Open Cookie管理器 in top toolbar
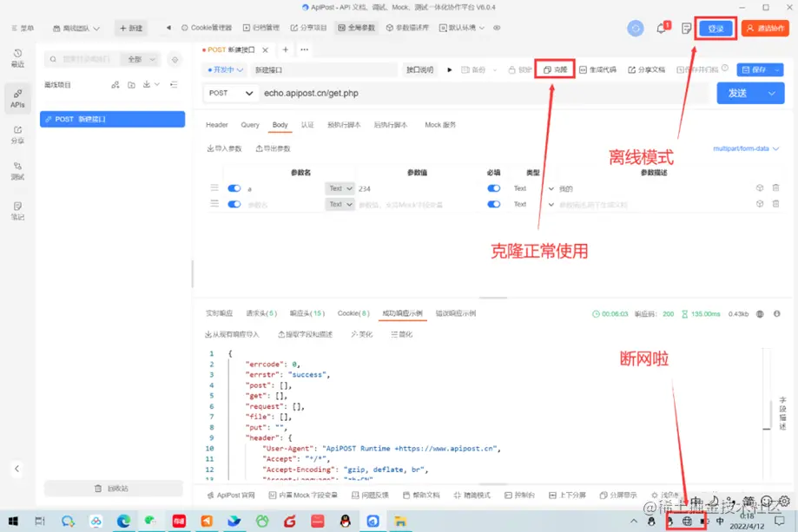Screen dimensions: 798x532 [207, 28]
